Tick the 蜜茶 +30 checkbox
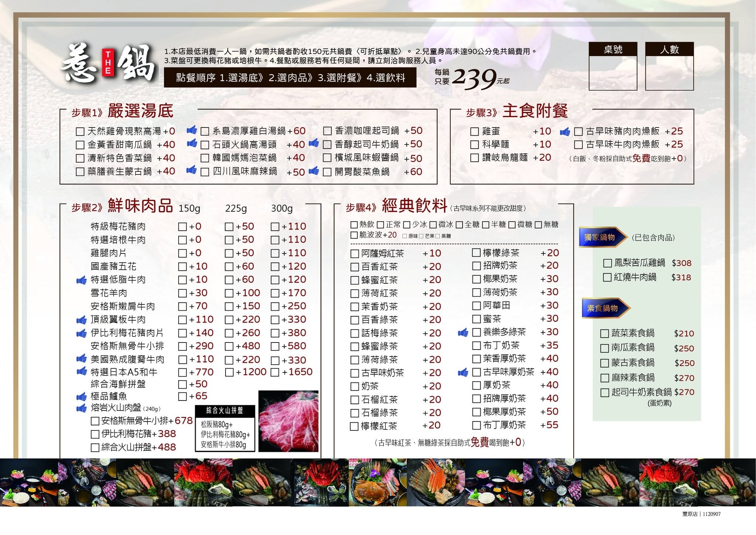Viewport: 756px width, 535px height. coord(477,319)
